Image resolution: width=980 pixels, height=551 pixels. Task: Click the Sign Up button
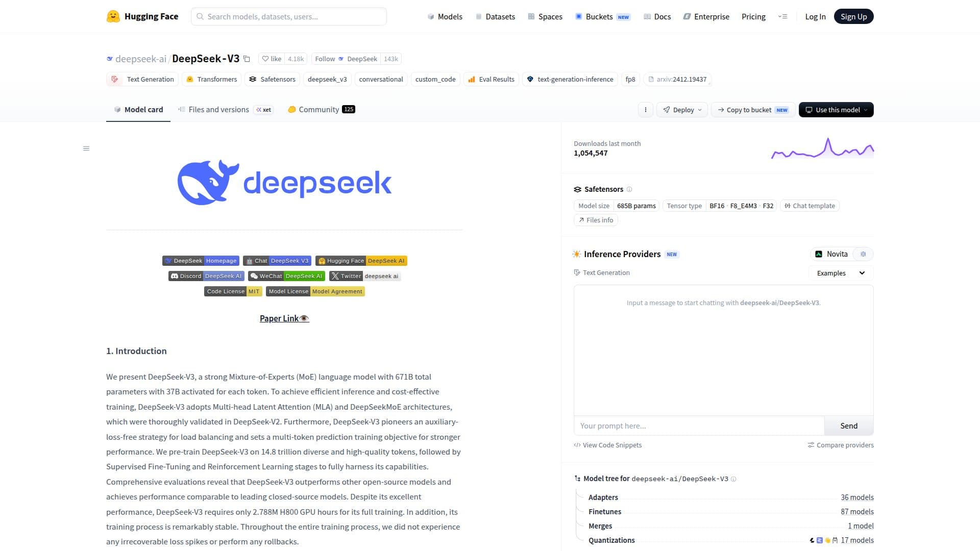point(853,16)
